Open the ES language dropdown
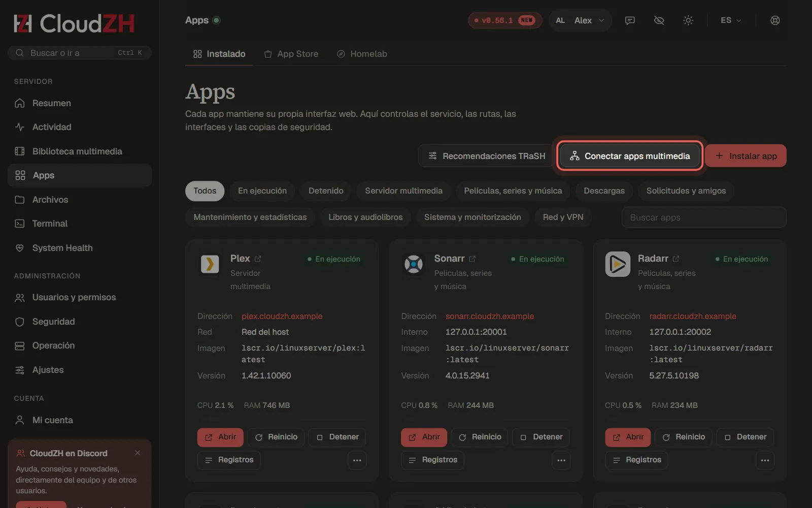812x508 pixels. tap(731, 20)
